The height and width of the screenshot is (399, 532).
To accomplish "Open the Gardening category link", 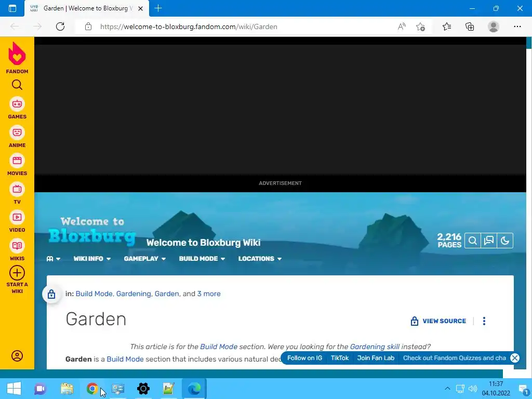I will click(x=134, y=294).
